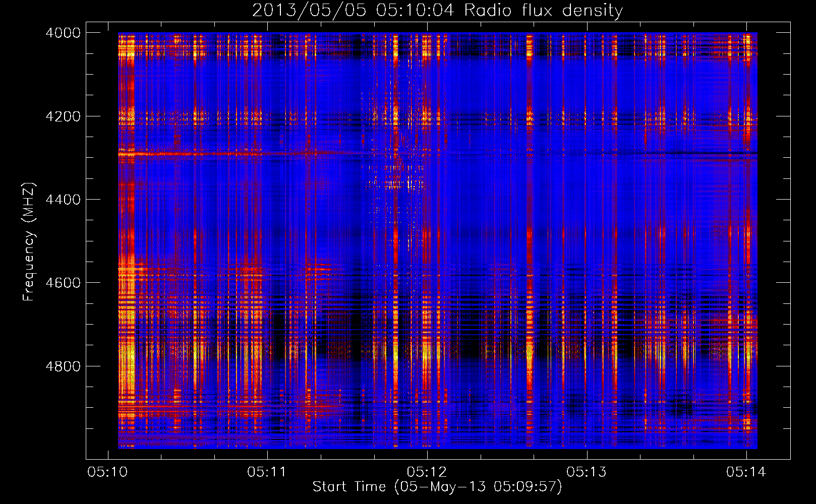Screen dimensions: 816x504
Task: Click the 05:13 time tick label
Action: tap(587, 472)
